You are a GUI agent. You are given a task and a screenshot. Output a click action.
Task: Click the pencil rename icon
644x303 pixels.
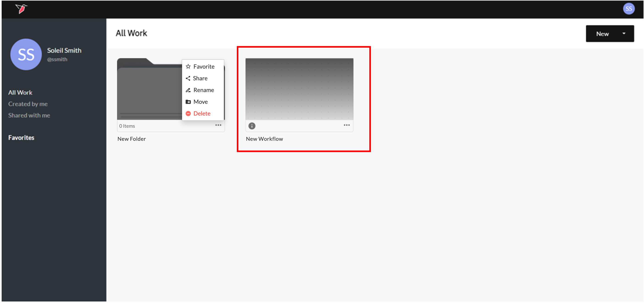coord(188,90)
